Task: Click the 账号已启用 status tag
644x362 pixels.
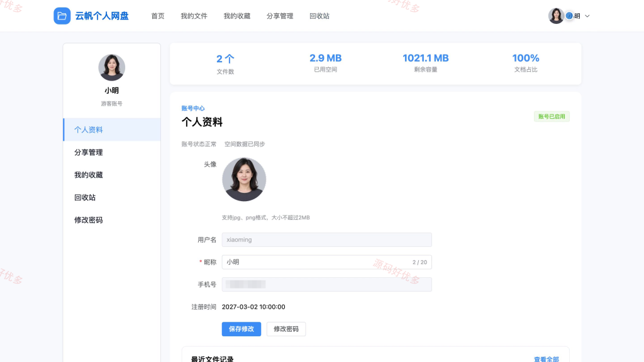Action: tap(552, 116)
